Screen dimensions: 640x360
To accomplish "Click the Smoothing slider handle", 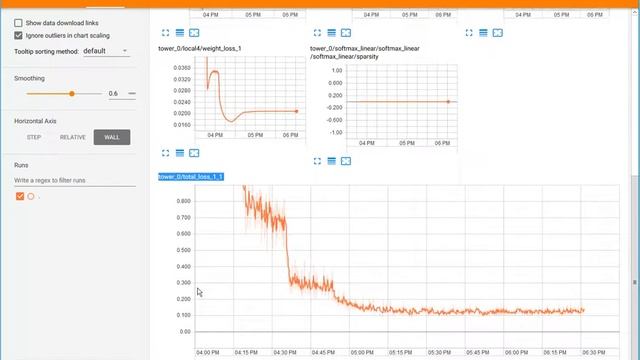I will coord(72,93).
